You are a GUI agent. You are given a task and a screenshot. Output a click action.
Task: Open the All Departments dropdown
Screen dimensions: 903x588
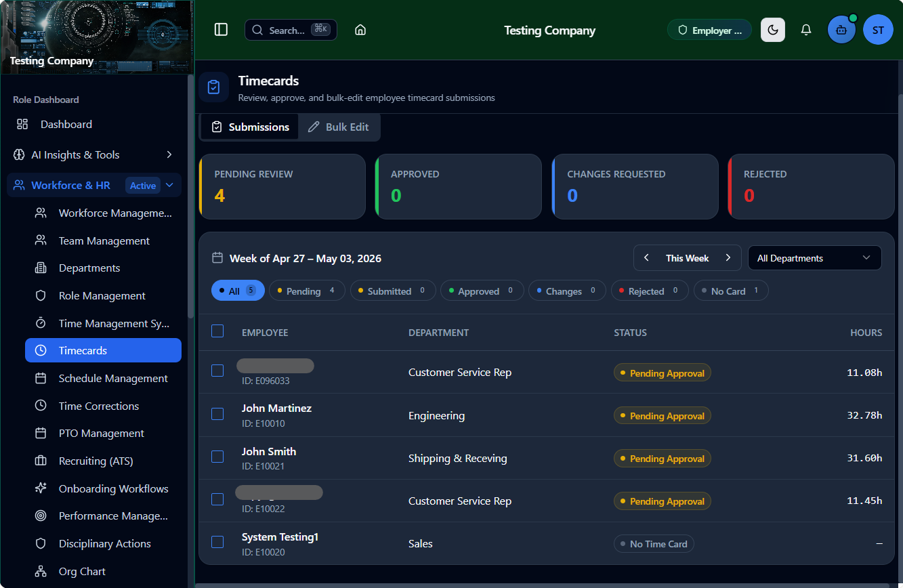point(814,258)
